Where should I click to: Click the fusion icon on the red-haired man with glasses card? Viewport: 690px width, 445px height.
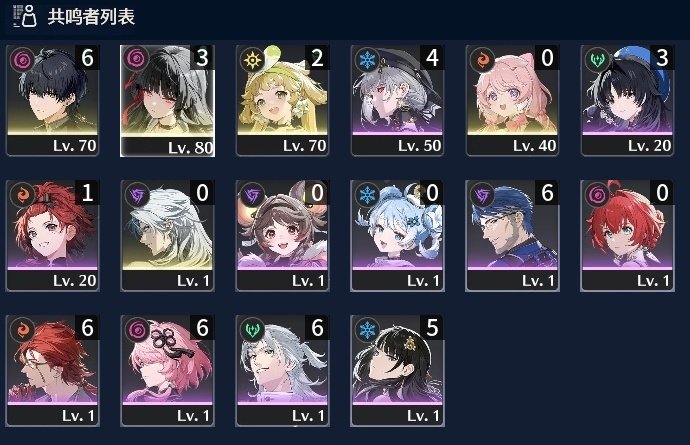click(22, 329)
